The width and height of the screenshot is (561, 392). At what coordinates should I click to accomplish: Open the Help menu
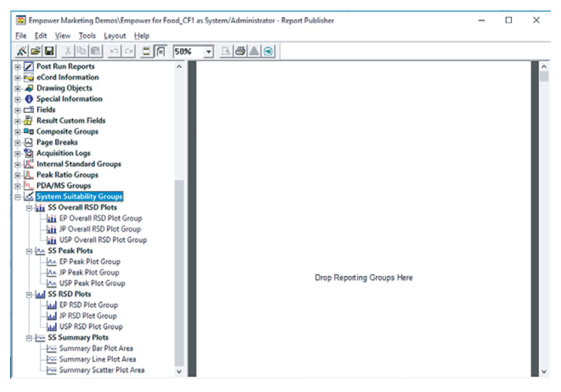pyautogui.click(x=142, y=36)
